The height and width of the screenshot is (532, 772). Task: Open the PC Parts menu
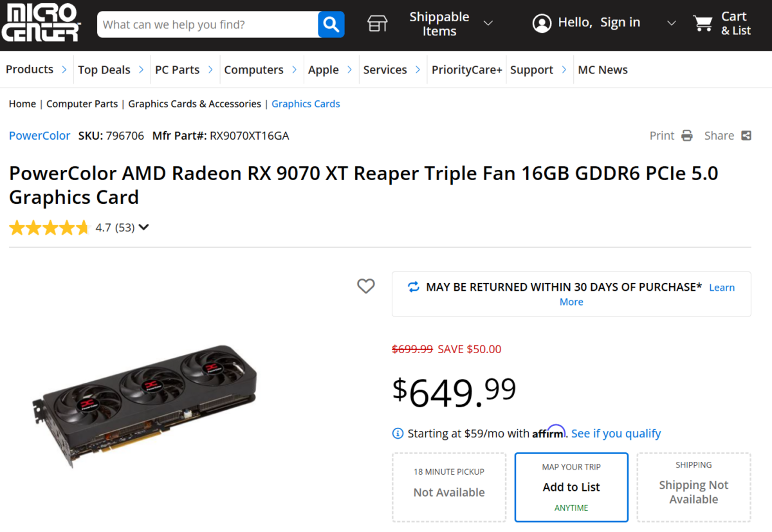tap(183, 70)
